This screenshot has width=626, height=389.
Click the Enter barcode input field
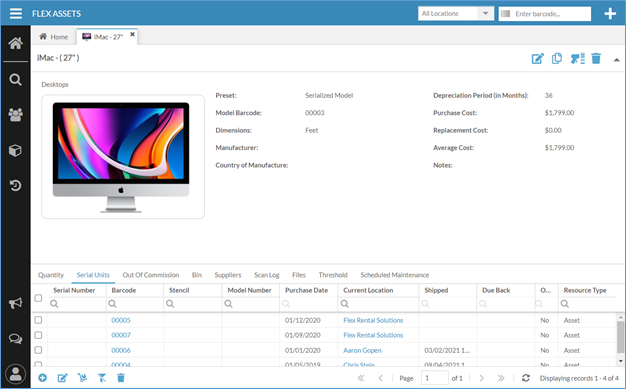point(545,14)
